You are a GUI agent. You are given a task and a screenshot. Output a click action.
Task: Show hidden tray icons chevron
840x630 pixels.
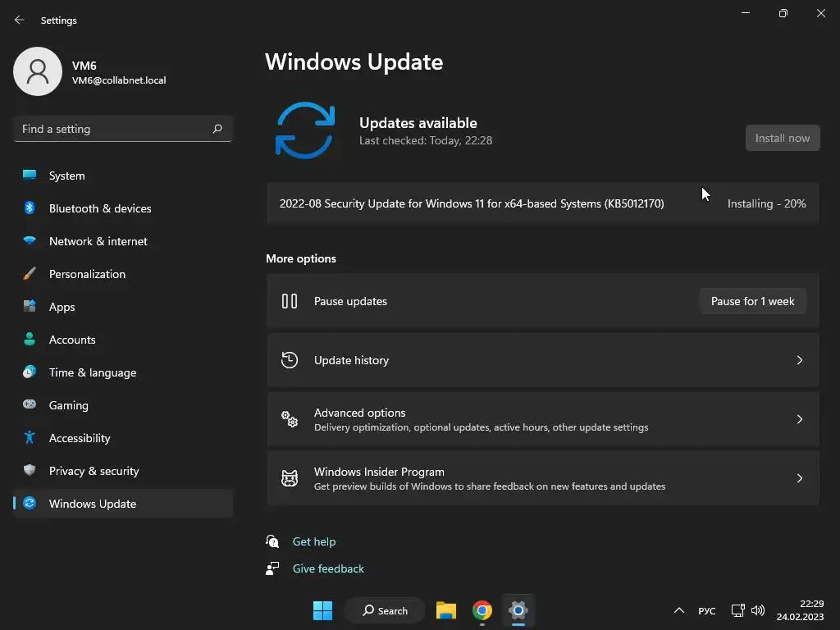[x=678, y=610]
